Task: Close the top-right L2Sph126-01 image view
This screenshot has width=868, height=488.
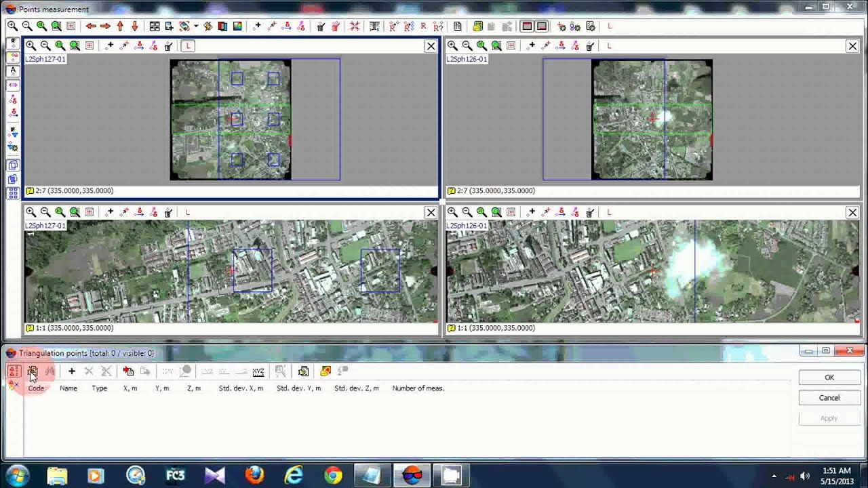Action: coord(852,45)
